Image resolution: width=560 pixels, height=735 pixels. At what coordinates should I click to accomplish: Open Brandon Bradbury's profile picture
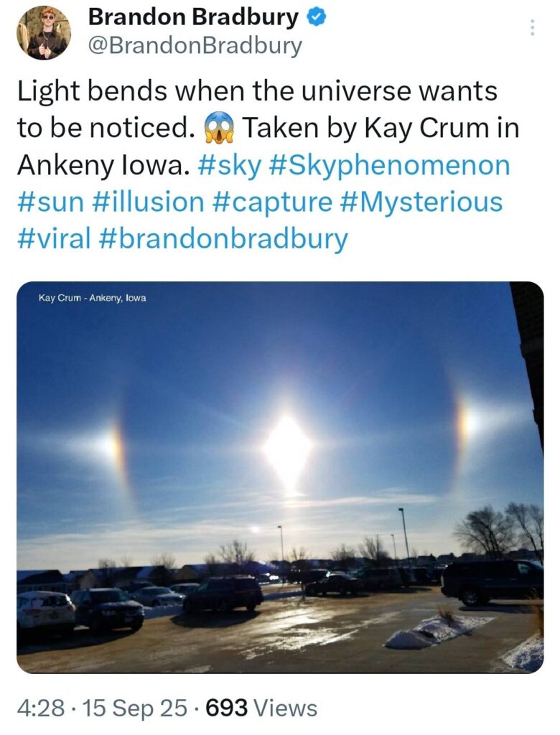tap(44, 33)
